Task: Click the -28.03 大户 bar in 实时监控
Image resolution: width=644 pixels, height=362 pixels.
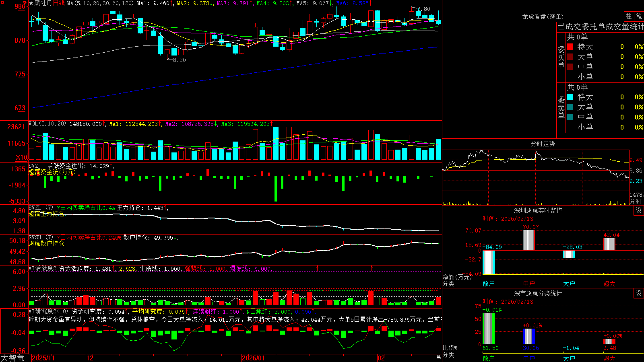Action: click(569, 254)
